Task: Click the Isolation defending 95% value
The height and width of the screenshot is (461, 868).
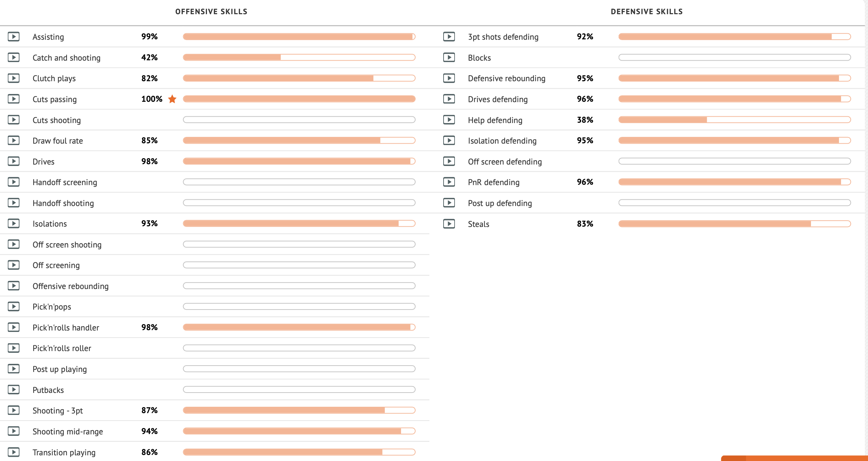Action: tap(585, 140)
